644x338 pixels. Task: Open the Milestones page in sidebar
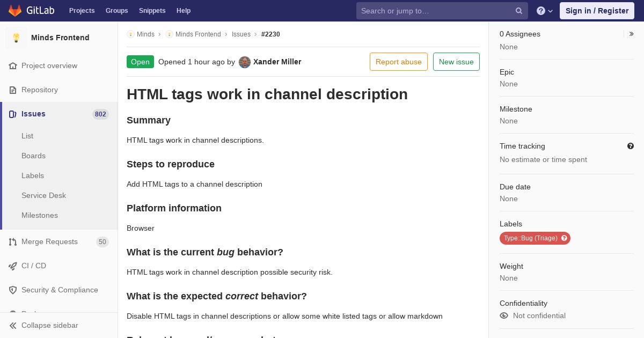click(x=40, y=215)
